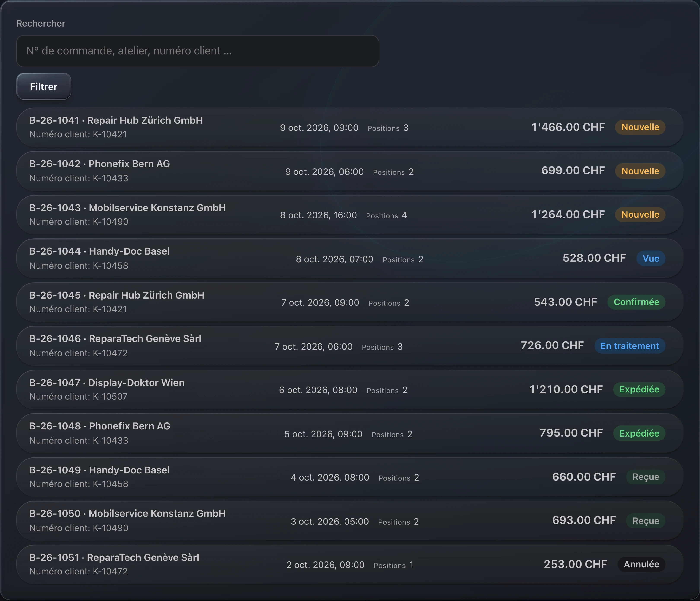The image size is (700, 601).
Task: Open order B-26-1047 Display-Doktor Wien
Action: pos(350,390)
